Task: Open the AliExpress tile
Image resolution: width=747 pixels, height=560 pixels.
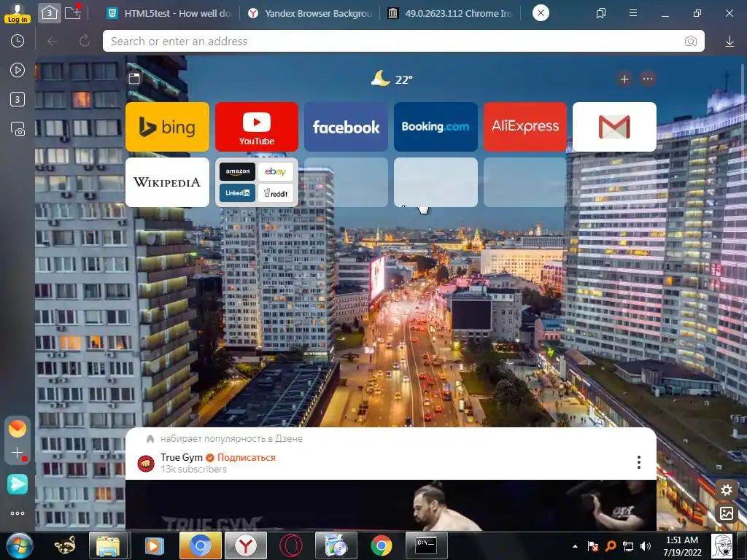Action: (525, 127)
